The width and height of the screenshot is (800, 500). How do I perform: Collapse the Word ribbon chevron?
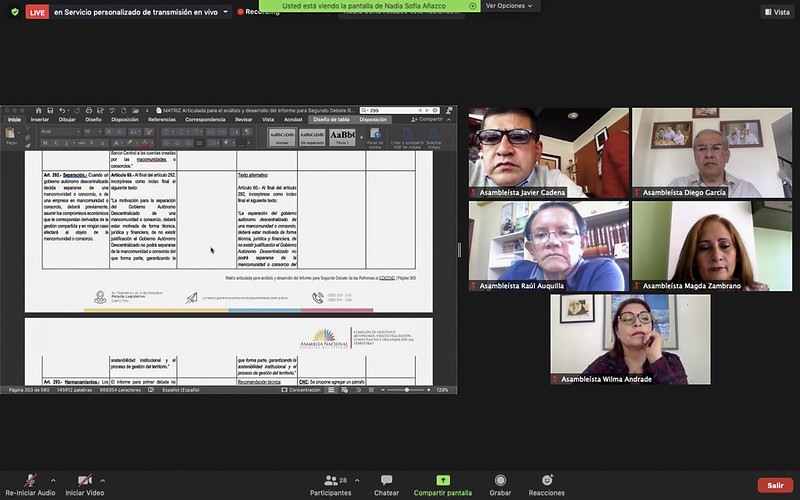coord(449,119)
